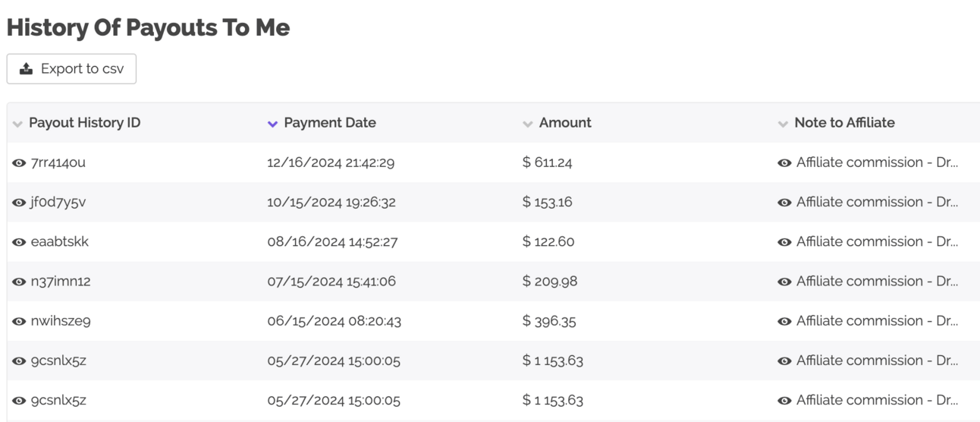Click the Payment Date column header label
This screenshot has height=422, width=980.
point(330,122)
